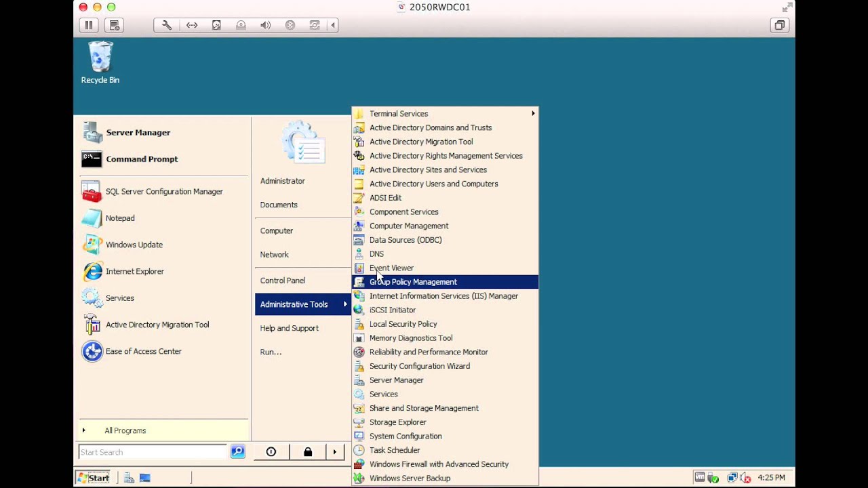Choose Storage Explorer

pyautogui.click(x=445, y=422)
